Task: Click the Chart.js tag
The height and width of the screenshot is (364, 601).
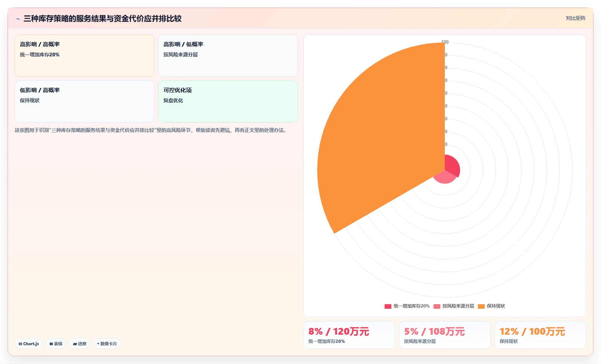Action: 29,344
